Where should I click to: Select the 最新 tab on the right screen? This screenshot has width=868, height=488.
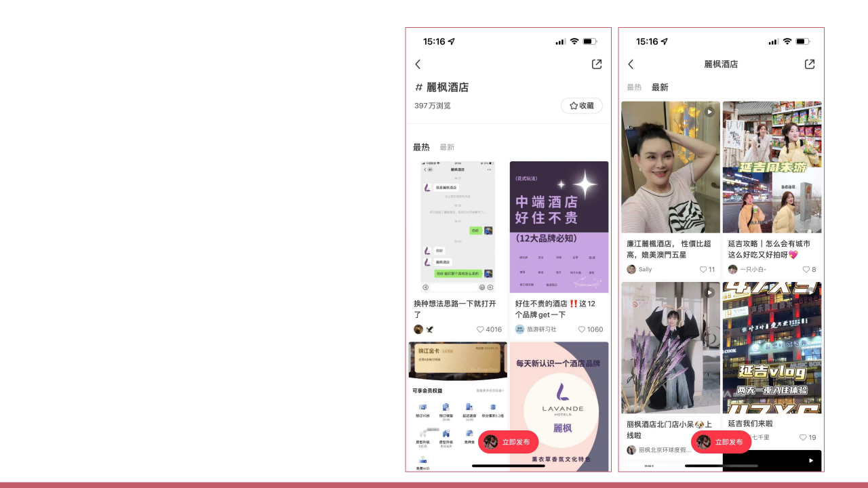tap(660, 87)
